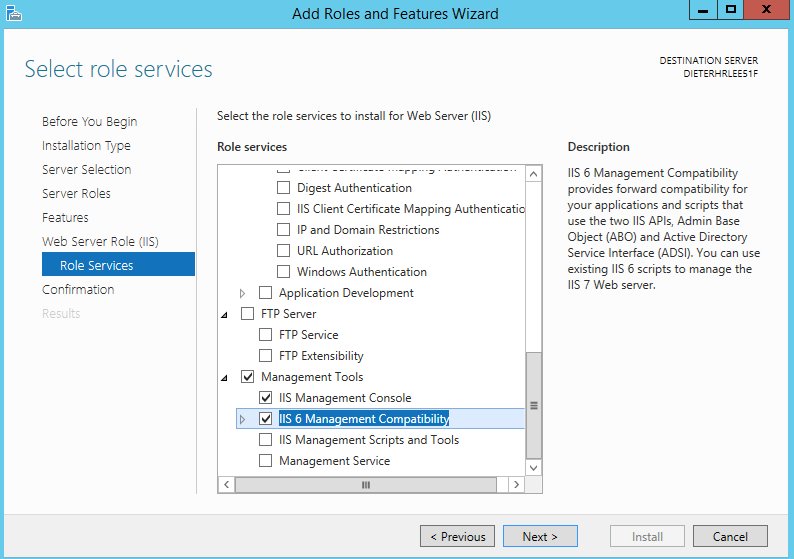Click the horizontal scrollbar thumb
The width and height of the screenshot is (794, 559).
tap(366, 485)
